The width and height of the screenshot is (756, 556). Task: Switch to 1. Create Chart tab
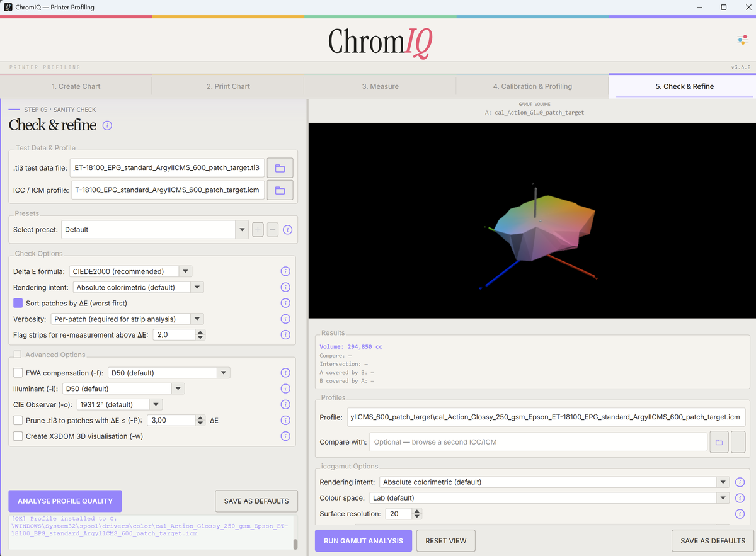pos(76,86)
